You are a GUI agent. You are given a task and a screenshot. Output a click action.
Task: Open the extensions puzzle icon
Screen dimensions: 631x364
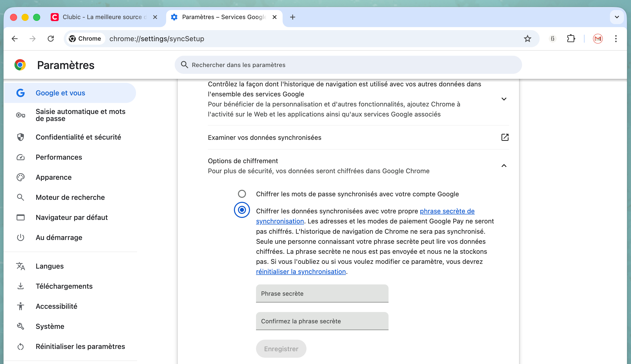click(x=571, y=38)
